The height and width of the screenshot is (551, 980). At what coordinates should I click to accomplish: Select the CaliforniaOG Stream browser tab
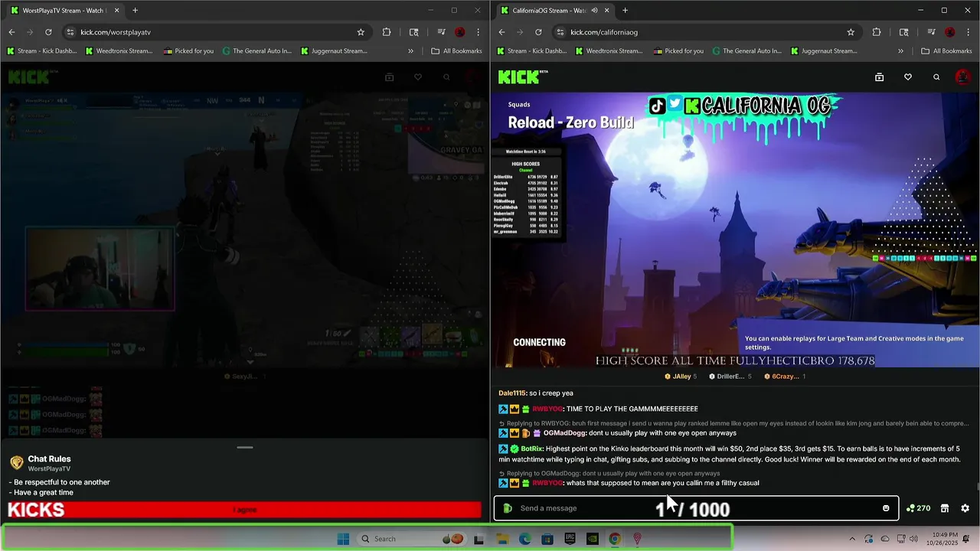point(555,11)
